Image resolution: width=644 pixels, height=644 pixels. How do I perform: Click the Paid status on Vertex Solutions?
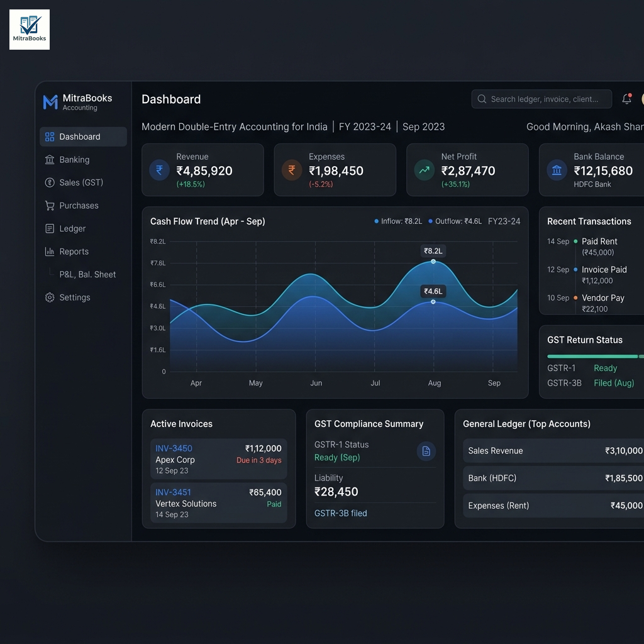[x=274, y=504]
